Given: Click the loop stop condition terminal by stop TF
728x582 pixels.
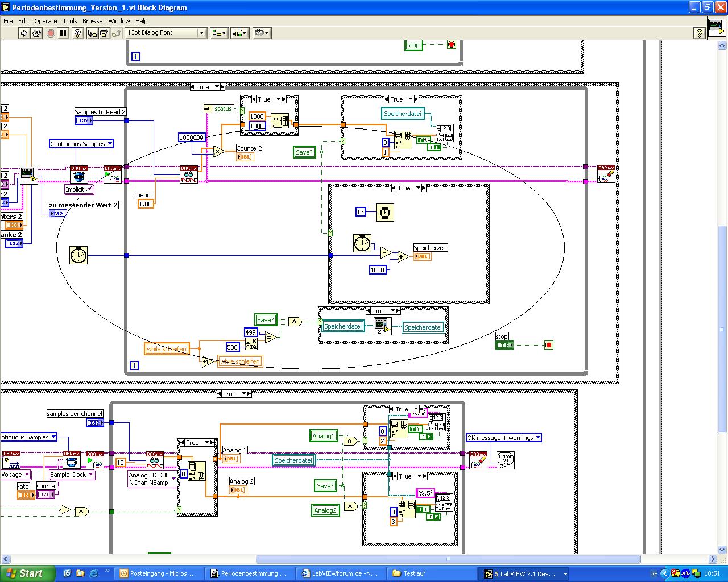Looking at the screenshot, I should pos(548,345).
